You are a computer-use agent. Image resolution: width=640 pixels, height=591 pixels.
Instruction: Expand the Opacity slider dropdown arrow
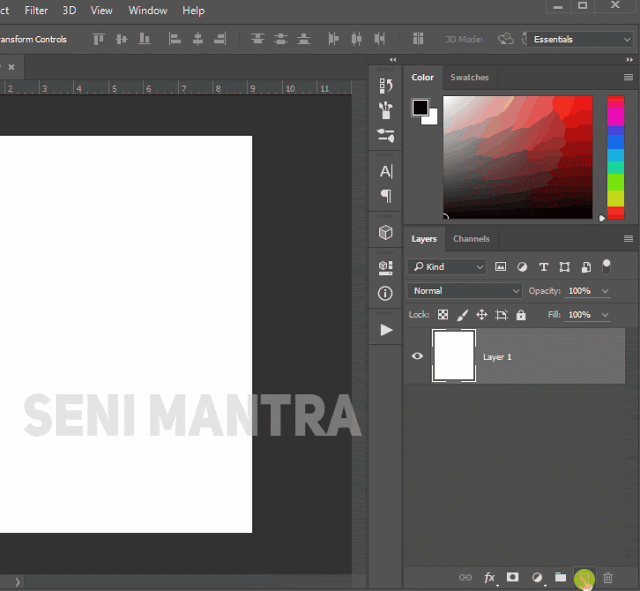[605, 291]
